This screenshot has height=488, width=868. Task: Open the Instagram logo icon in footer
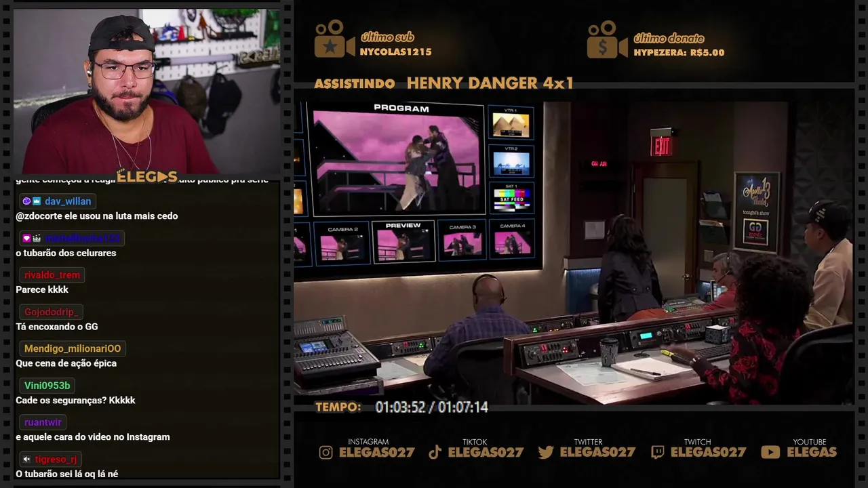click(326, 452)
